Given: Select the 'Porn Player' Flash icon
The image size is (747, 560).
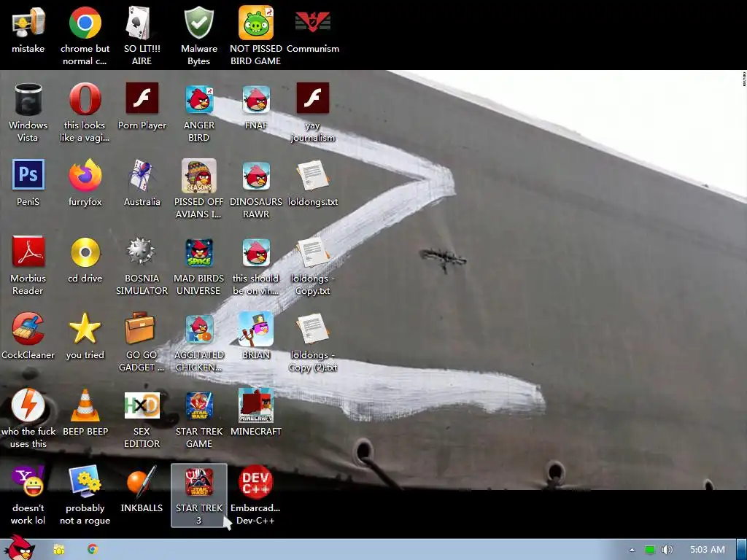Looking at the screenshot, I should coord(142,98).
